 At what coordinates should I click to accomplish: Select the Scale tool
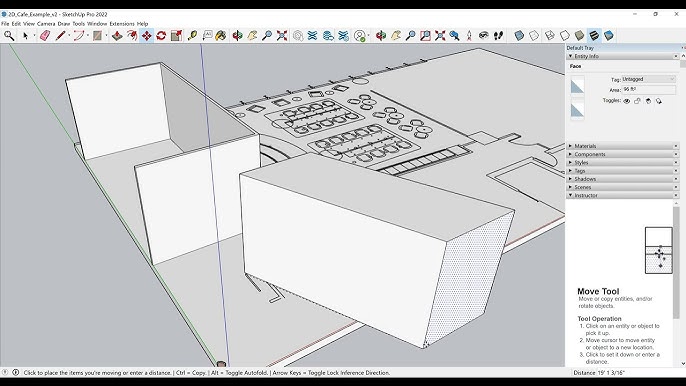tap(176, 35)
